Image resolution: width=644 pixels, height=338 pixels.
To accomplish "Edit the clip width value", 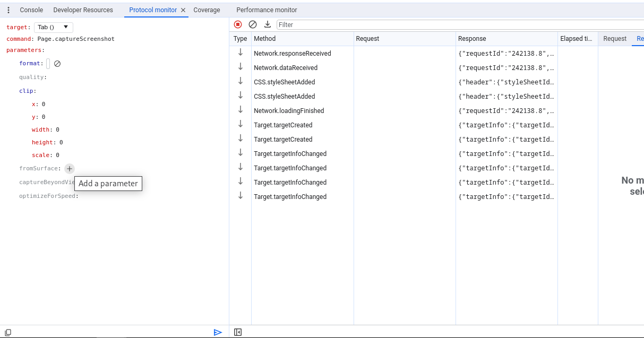I will (57, 130).
